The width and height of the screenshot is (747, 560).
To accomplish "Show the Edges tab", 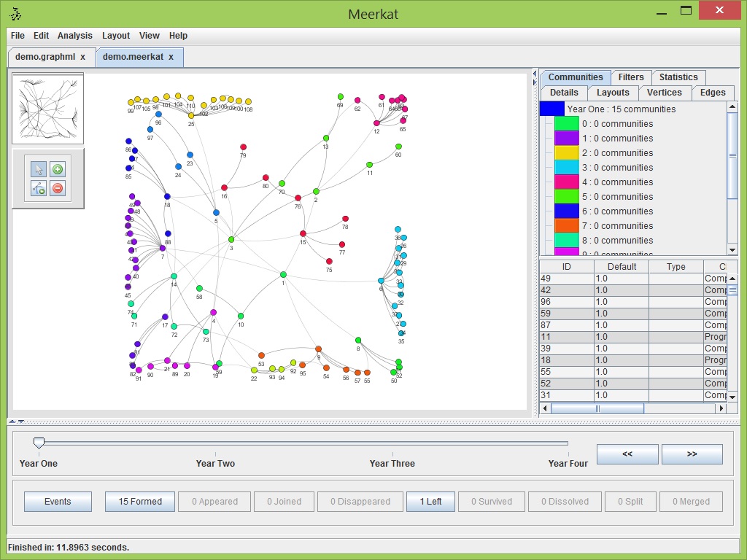I will click(x=713, y=93).
